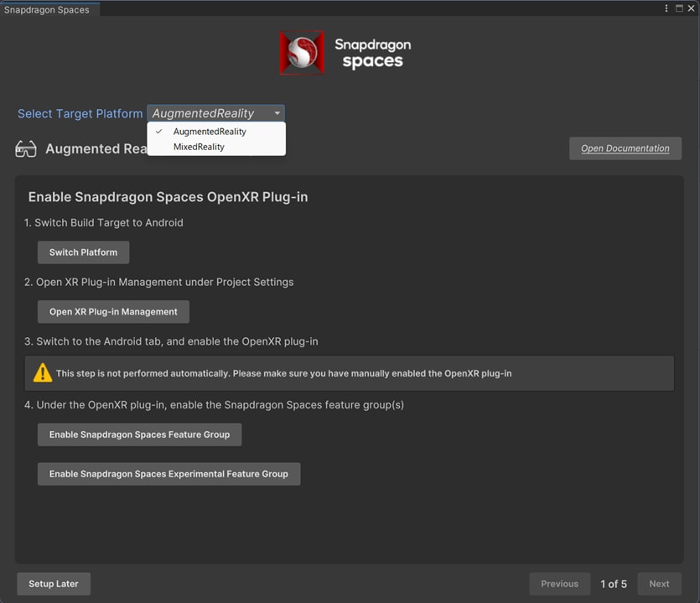Enable Snapdragon Spaces Feature Group
Image resolution: width=700 pixels, height=603 pixels.
(x=139, y=434)
